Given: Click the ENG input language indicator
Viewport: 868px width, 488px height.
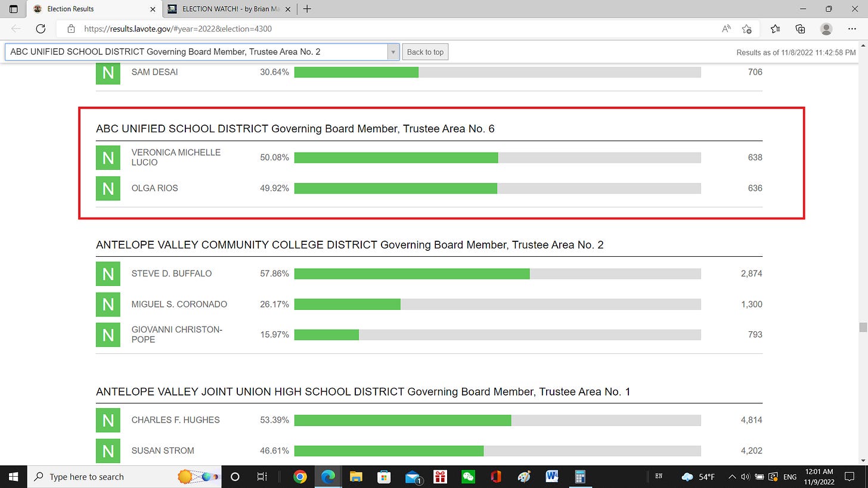Looking at the screenshot, I should [x=790, y=477].
